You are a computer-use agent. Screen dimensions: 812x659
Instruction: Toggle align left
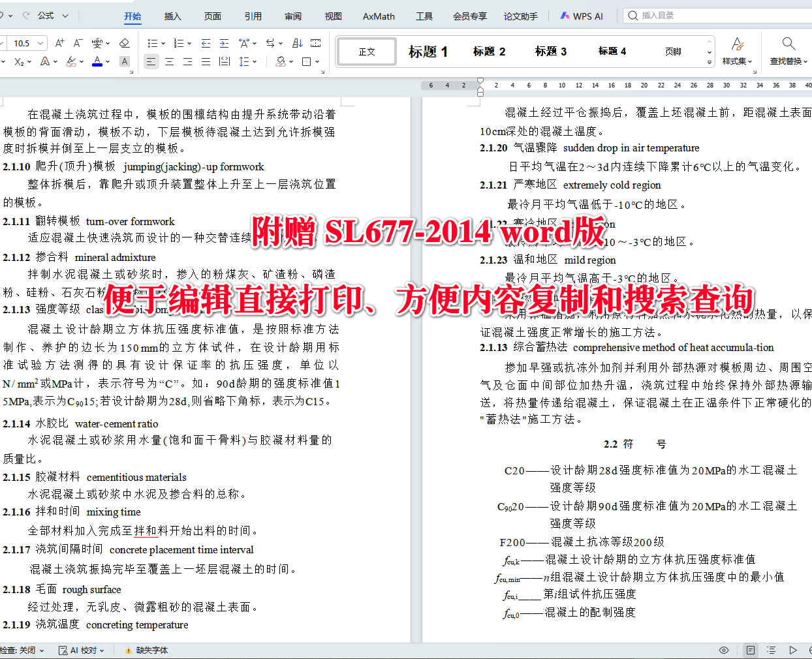pos(151,61)
